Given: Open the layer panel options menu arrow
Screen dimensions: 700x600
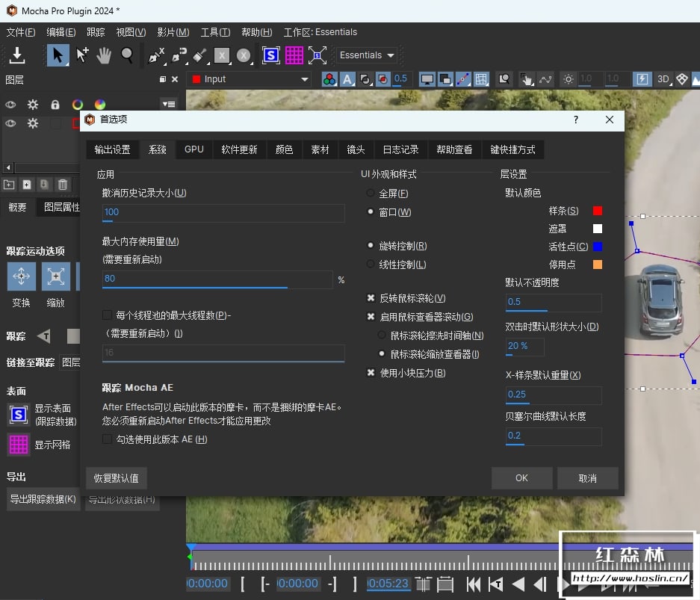Looking at the screenshot, I should coord(169,105).
